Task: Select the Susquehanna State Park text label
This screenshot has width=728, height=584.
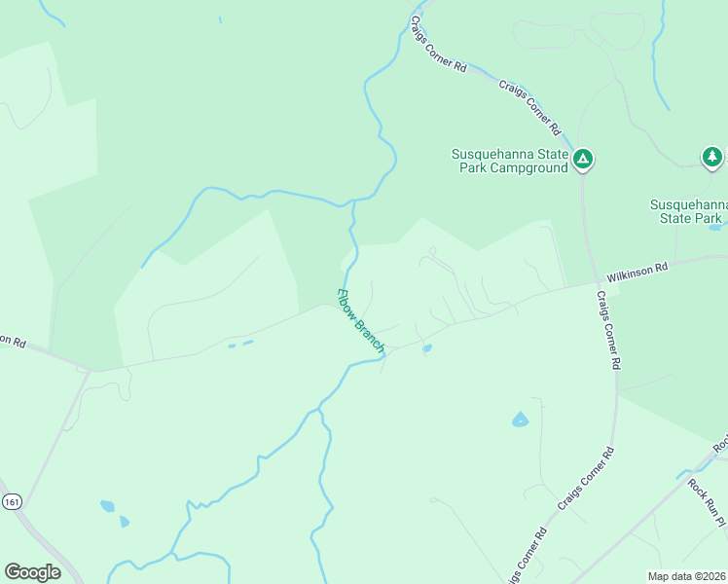Action: pyautogui.click(x=690, y=211)
